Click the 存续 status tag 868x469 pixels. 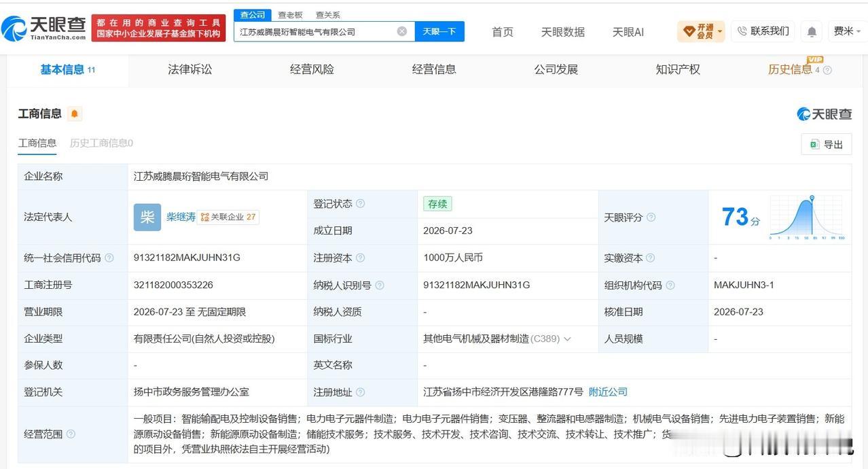pyautogui.click(x=437, y=204)
